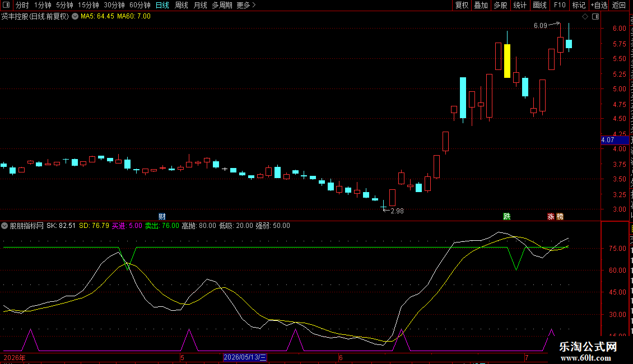Expand the 更多 periods dropdown

coord(246,5)
